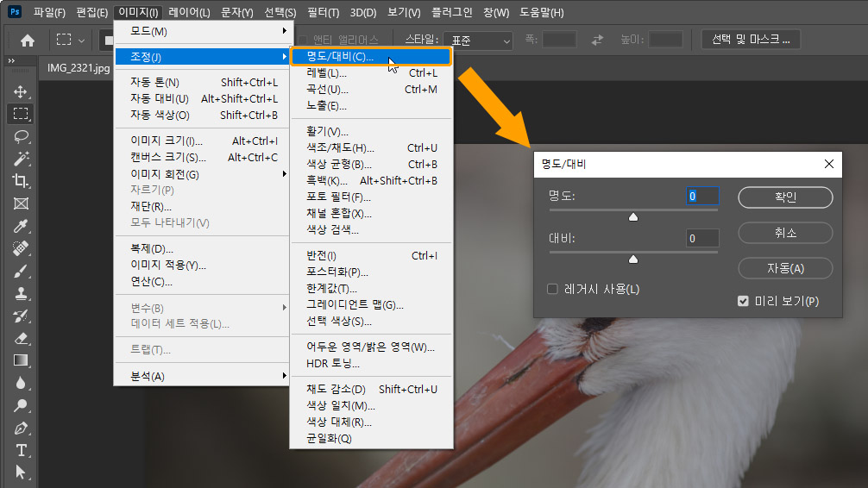Choose 반전(I) adjustment
868x488 pixels.
click(x=372, y=255)
